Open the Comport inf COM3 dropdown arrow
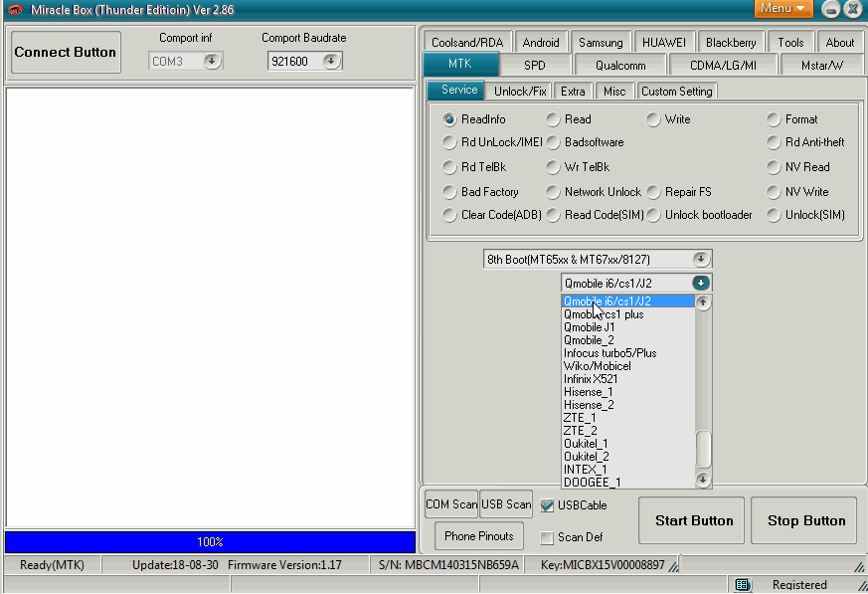Viewport: 868px width, 594px height. coord(212,61)
